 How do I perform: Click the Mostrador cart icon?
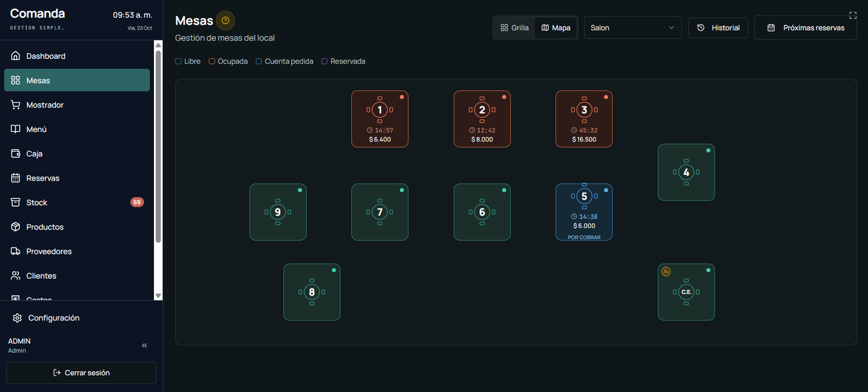(x=16, y=105)
